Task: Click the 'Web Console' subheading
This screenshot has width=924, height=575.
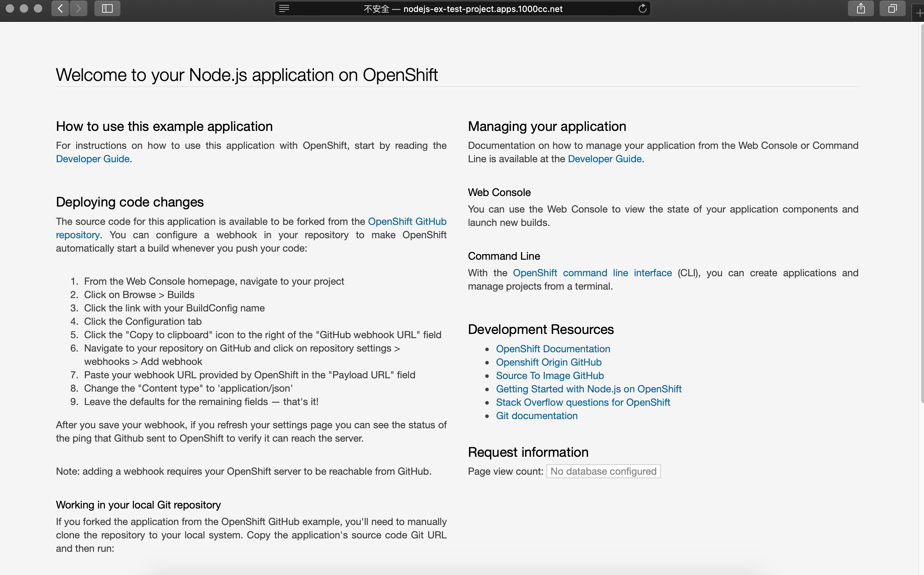Action: [499, 192]
